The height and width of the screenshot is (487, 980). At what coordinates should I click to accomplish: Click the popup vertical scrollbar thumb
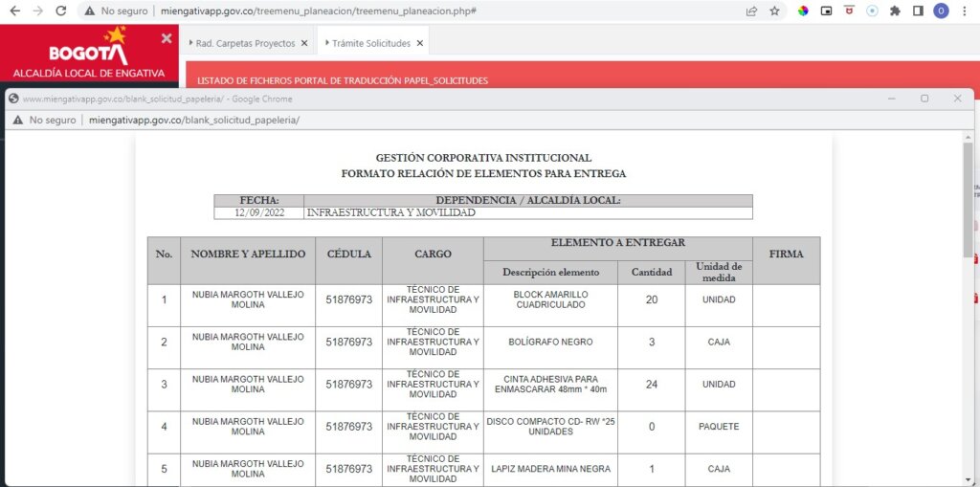pos(969,200)
